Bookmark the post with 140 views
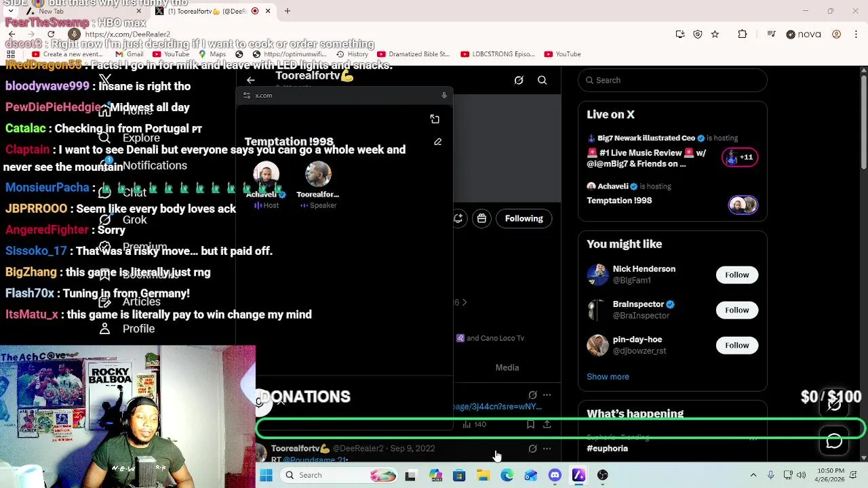Viewport: 868px width, 488px height. (530, 424)
